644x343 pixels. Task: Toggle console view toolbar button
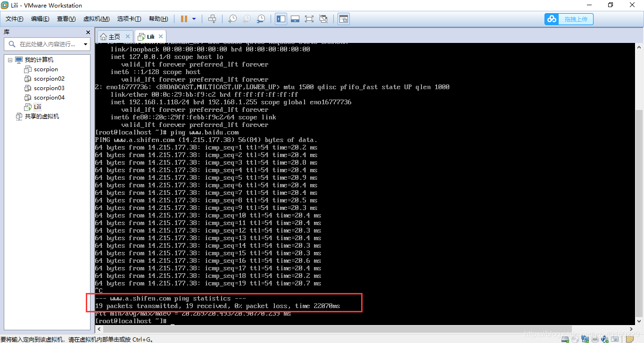coord(344,19)
